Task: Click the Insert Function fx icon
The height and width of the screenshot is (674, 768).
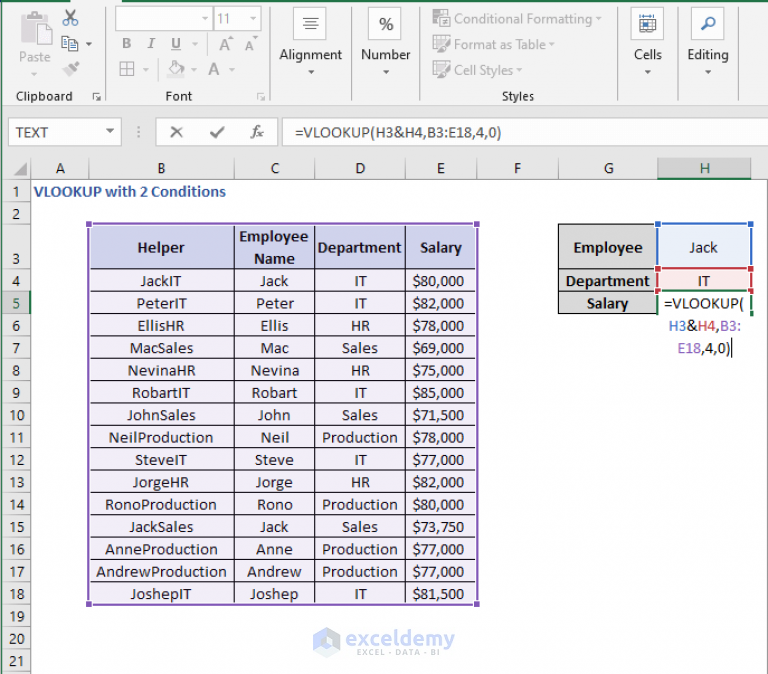Action: 257,132
